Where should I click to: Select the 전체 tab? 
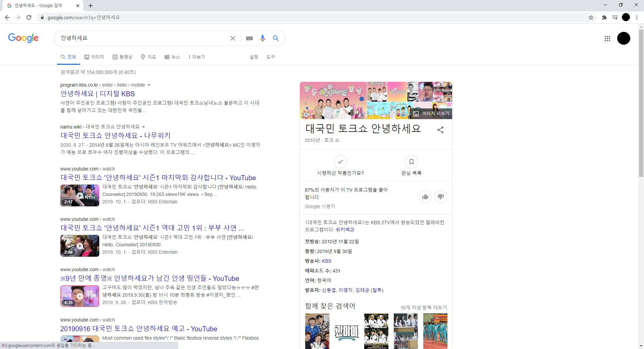(68, 57)
